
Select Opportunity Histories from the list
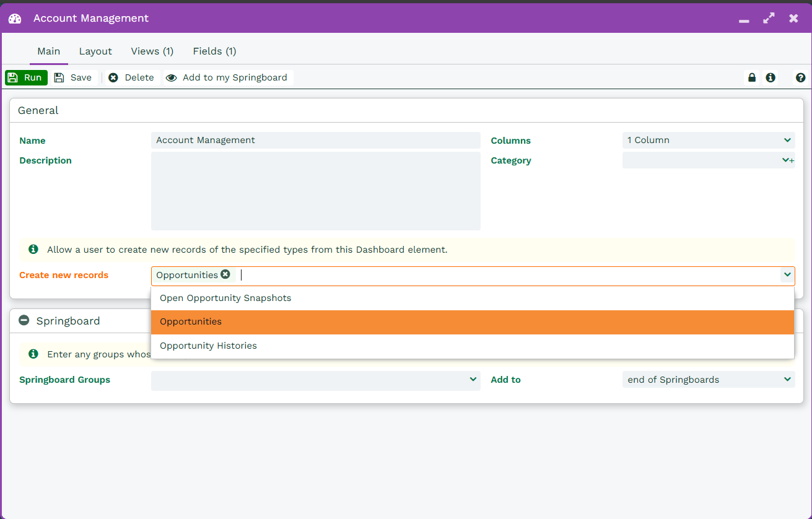tap(208, 346)
